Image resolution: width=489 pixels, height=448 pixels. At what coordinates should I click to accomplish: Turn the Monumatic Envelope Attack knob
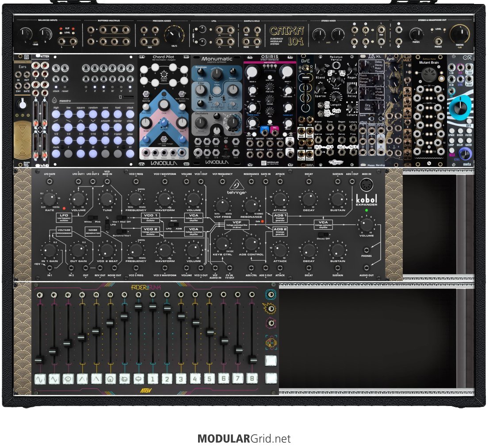pyautogui.click(x=201, y=71)
